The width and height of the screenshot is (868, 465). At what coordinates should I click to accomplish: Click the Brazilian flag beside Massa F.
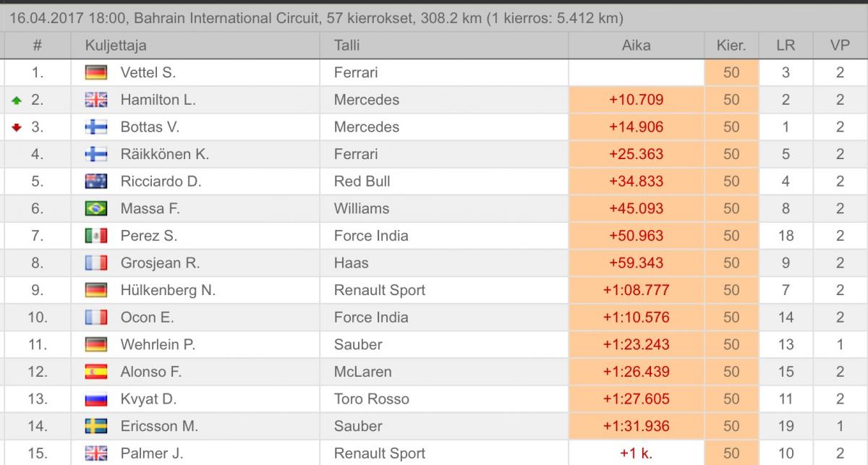click(95, 209)
